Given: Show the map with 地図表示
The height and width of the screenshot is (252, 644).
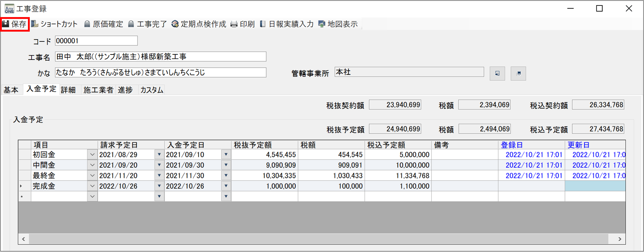Looking at the screenshot, I should pyautogui.click(x=338, y=24).
